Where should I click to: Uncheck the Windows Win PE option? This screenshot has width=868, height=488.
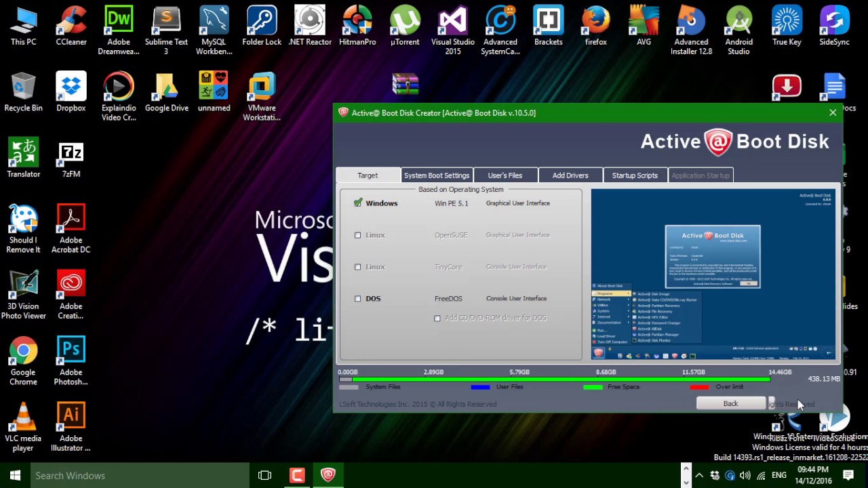tap(358, 203)
